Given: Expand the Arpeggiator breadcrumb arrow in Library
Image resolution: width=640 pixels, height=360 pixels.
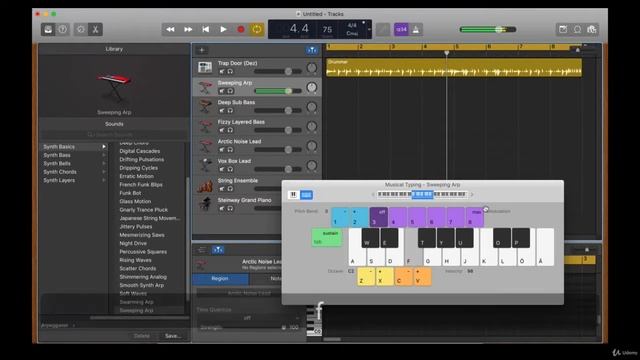Looking at the screenshot, I should click(x=74, y=326).
